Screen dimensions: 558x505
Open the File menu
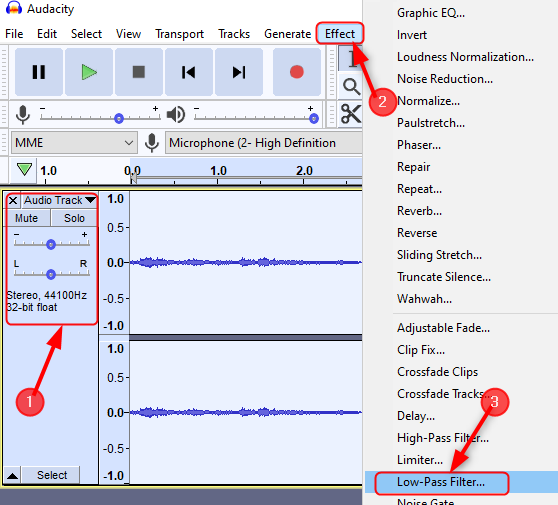click(x=14, y=34)
